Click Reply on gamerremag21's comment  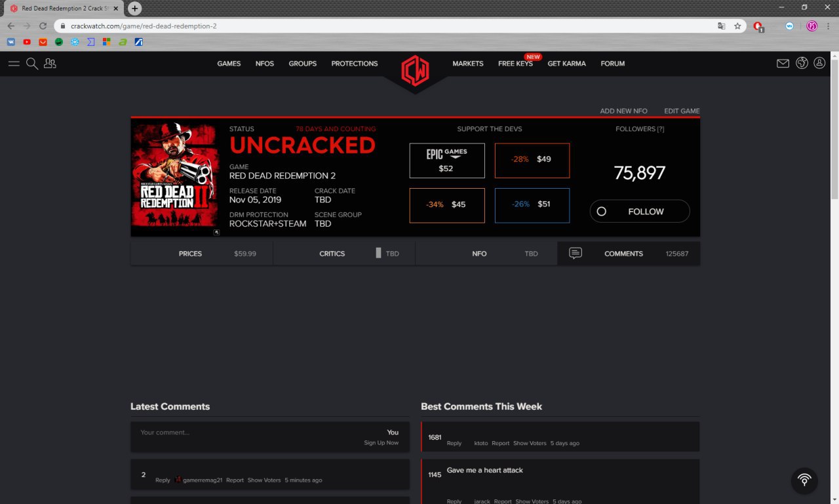coord(163,480)
